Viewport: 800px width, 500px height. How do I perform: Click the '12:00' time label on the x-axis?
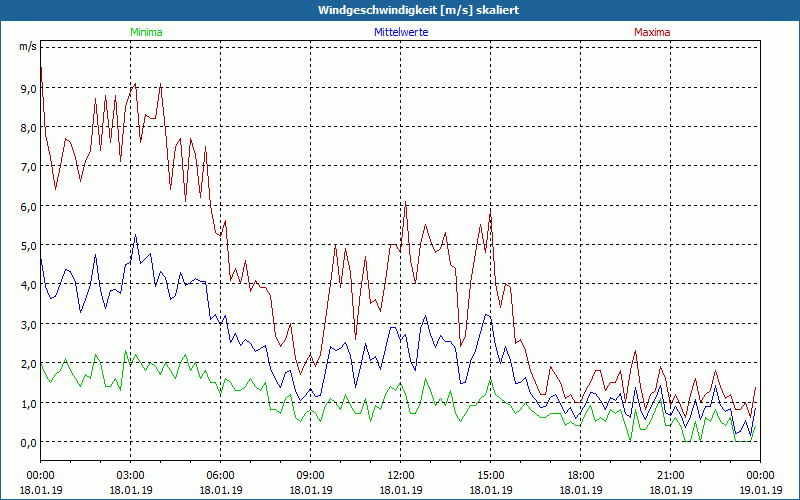tap(401, 476)
